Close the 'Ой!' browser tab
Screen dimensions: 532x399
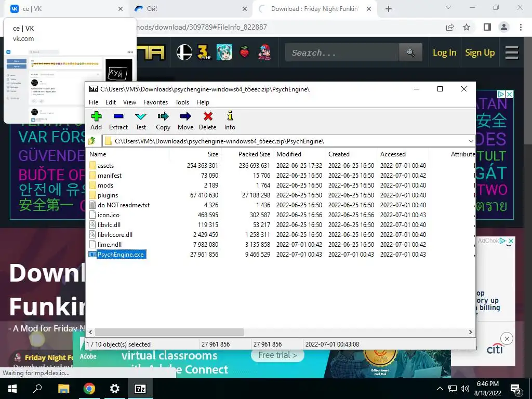pos(245,9)
